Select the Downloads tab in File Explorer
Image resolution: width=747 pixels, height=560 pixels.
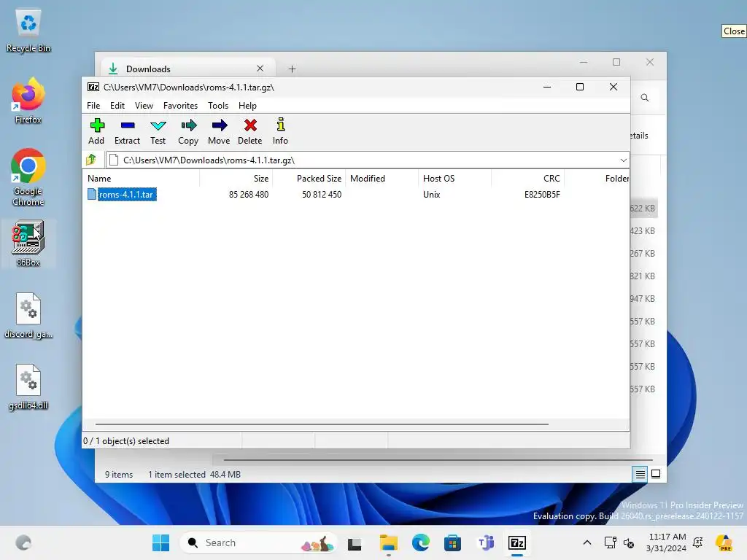[186, 69]
